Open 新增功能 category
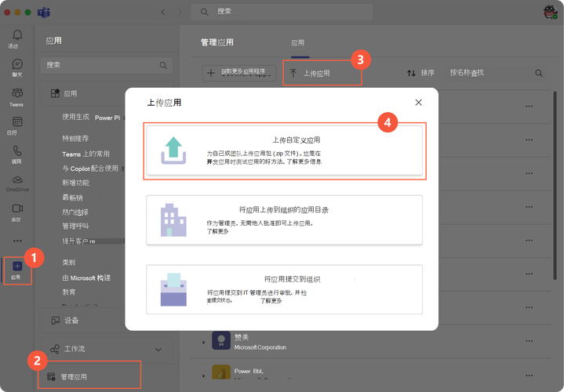Image resolution: width=564 pixels, height=392 pixels. coord(75,183)
